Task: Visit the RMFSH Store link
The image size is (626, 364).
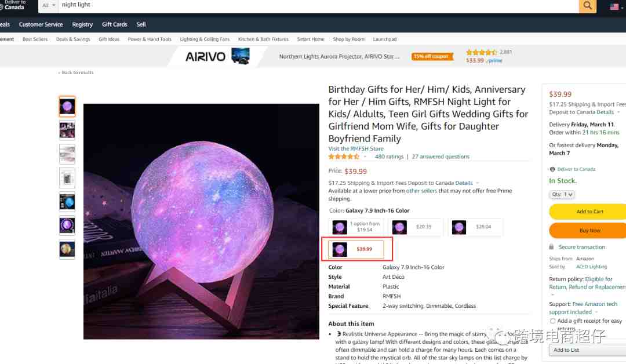Action: point(356,148)
